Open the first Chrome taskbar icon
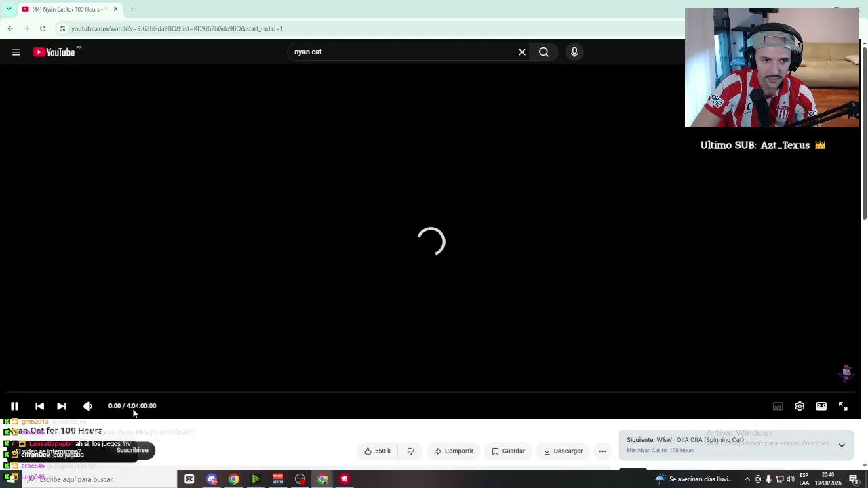The image size is (868, 488). click(x=233, y=479)
